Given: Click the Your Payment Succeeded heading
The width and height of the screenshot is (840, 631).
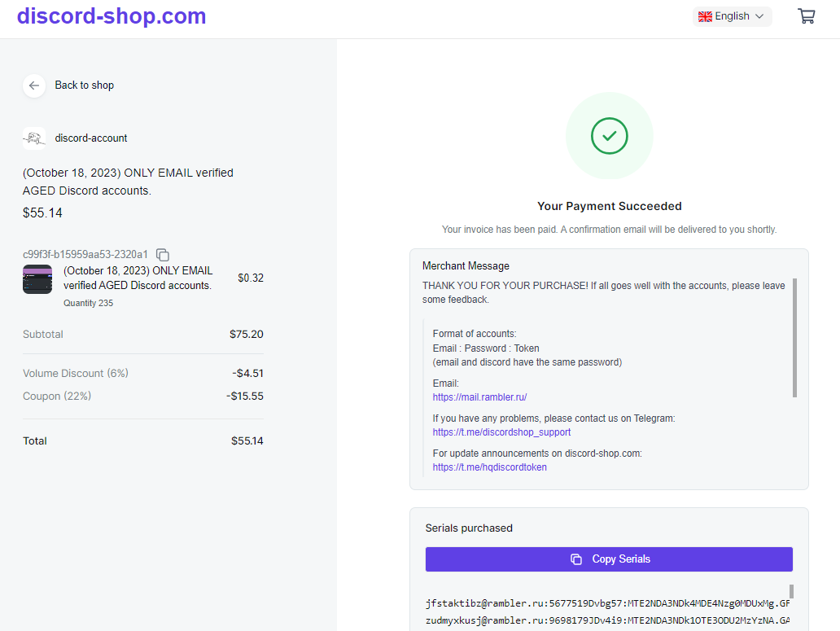Looking at the screenshot, I should tap(609, 206).
